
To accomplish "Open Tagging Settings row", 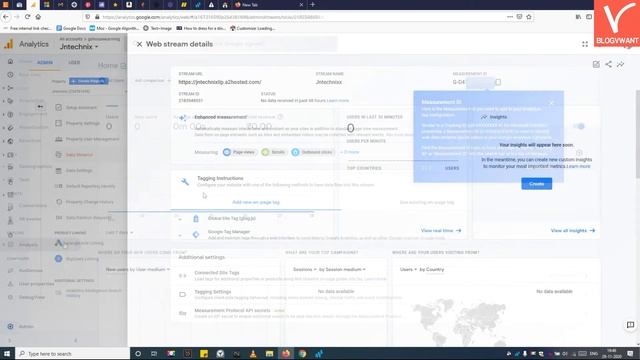I will click(282, 295).
